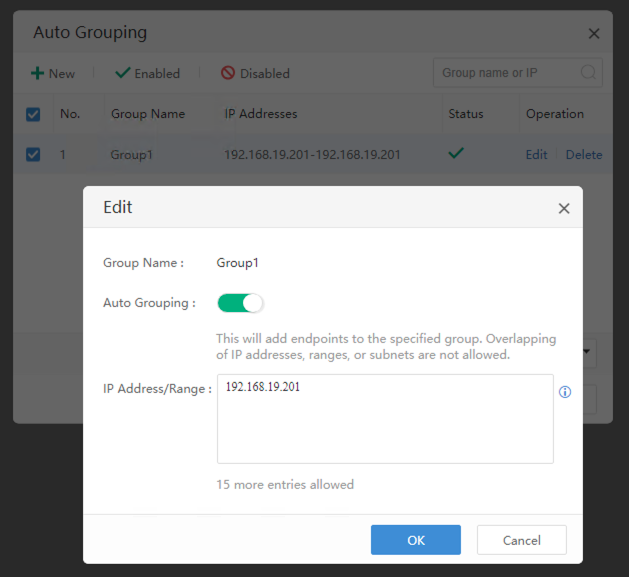Viewport: 629px width, 577px height.
Task: Uncheck the Group1 row checkbox
Action: tap(33, 154)
